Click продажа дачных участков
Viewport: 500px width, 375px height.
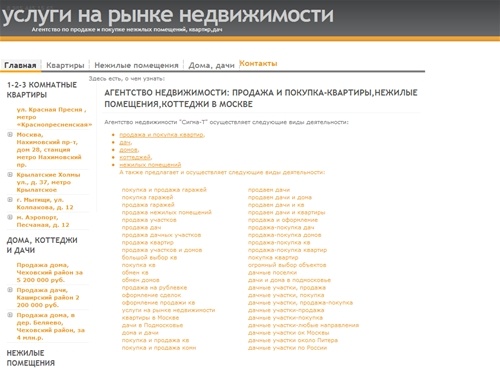pos(161,235)
